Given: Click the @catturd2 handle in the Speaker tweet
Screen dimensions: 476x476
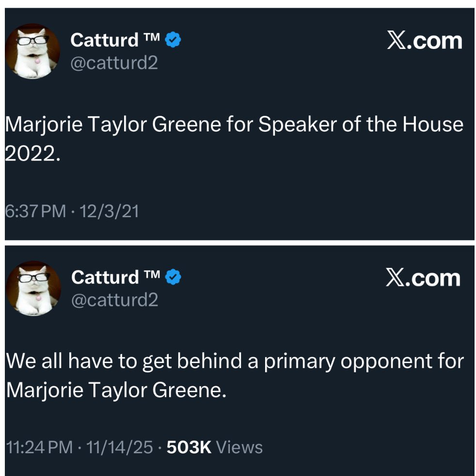Looking at the screenshot, I should (114, 63).
